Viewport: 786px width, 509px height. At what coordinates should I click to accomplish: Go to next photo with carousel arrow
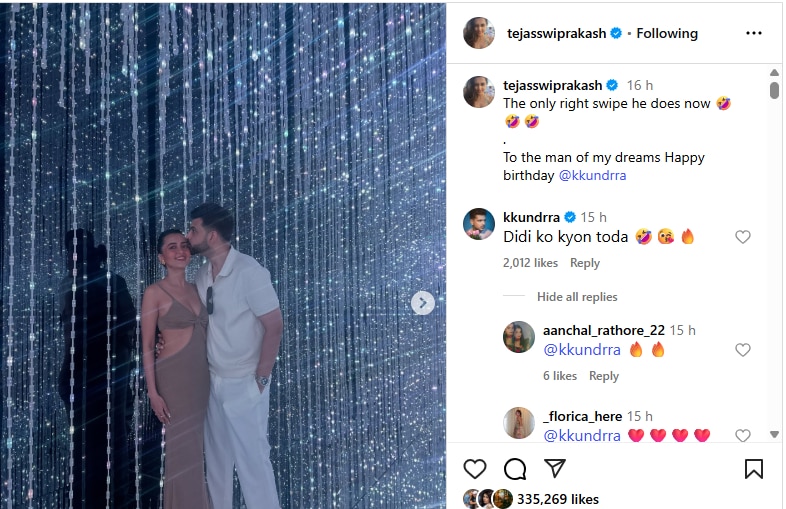coord(423,302)
